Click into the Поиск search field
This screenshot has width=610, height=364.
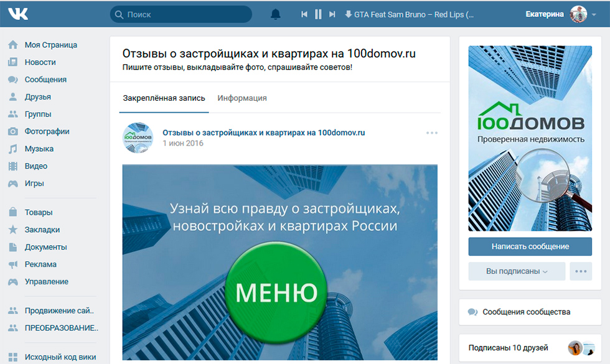point(181,14)
